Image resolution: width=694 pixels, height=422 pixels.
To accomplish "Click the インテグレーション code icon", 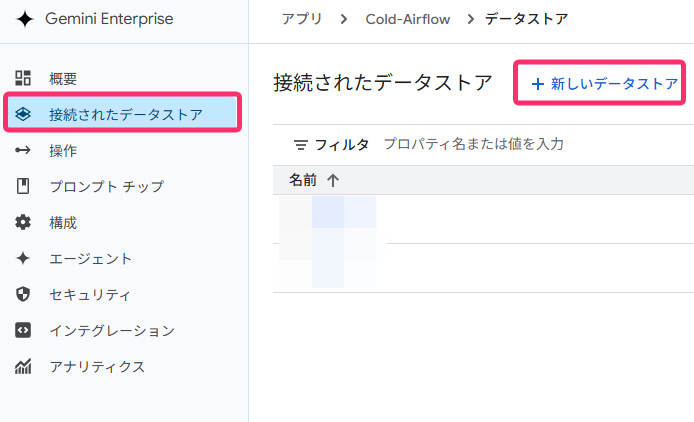I will (23, 330).
